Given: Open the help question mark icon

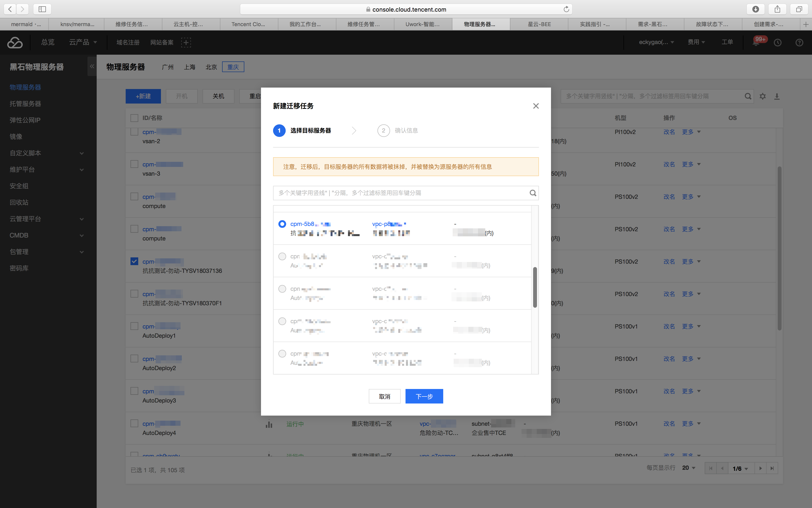Looking at the screenshot, I should pos(799,42).
